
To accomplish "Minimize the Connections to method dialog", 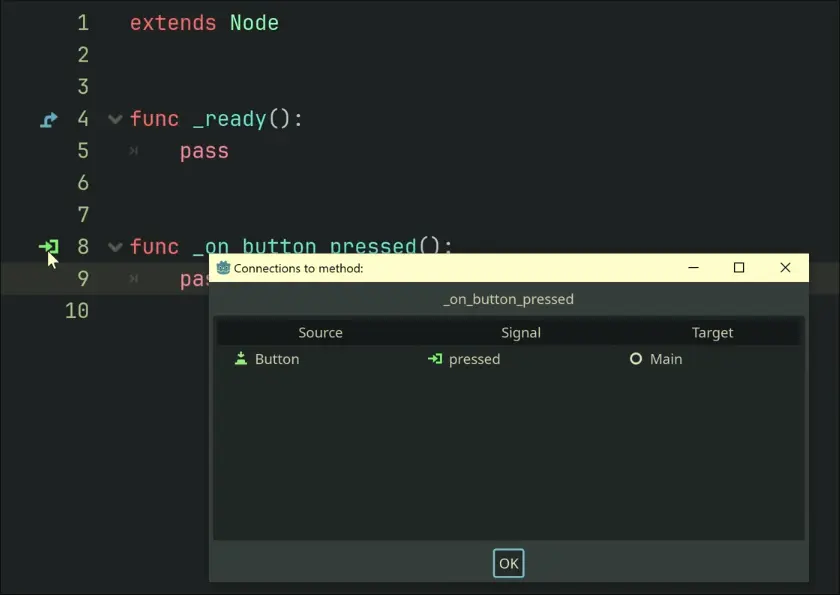I will point(693,268).
